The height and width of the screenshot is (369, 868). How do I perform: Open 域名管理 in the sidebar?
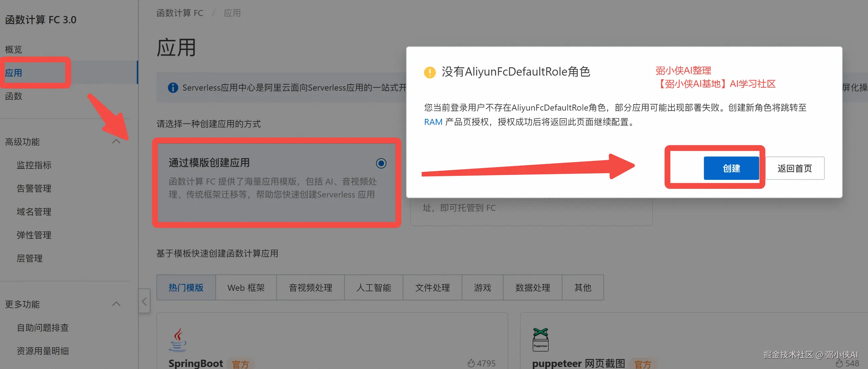point(34,211)
